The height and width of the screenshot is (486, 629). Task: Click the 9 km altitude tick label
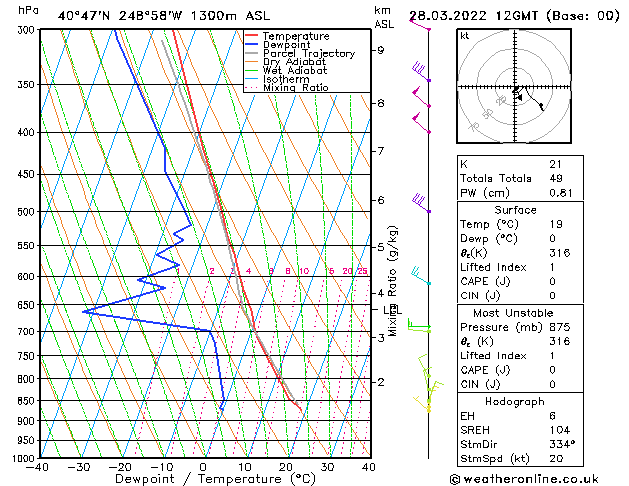pos(380,50)
